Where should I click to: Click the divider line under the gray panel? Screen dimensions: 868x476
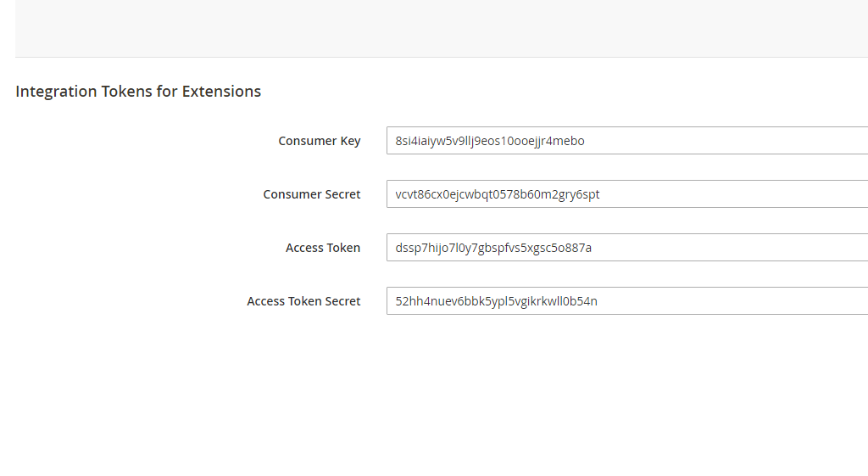(x=441, y=57)
